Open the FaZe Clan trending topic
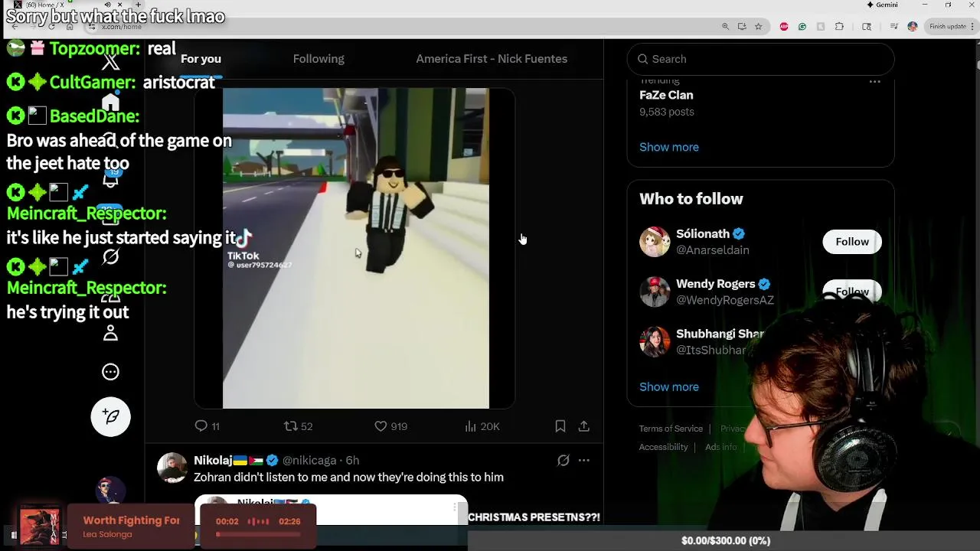 [x=666, y=95]
